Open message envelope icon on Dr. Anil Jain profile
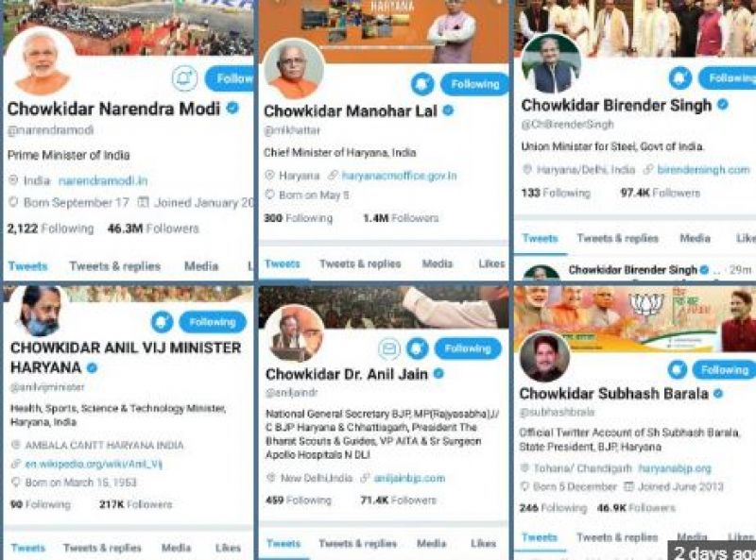 [389, 348]
